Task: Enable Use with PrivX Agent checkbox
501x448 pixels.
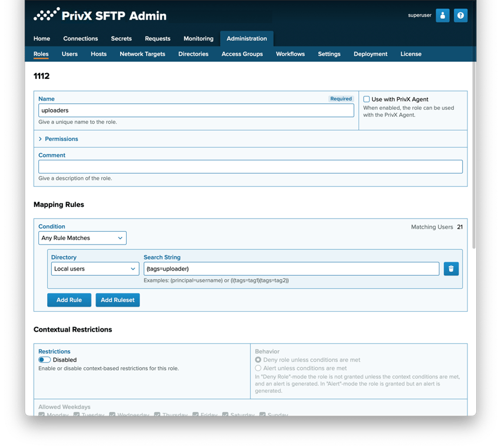Action: [367, 100]
